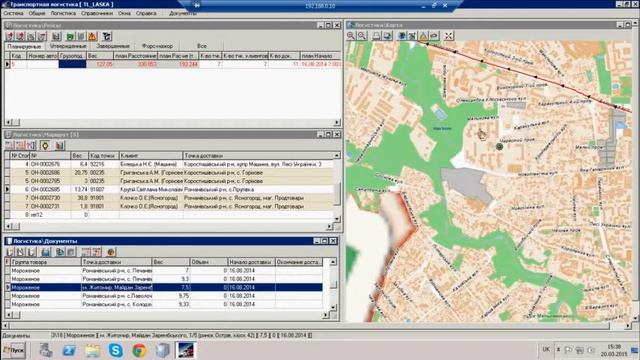
Task: Click the first red icon in the trips toolbar
Action: coord(10,36)
